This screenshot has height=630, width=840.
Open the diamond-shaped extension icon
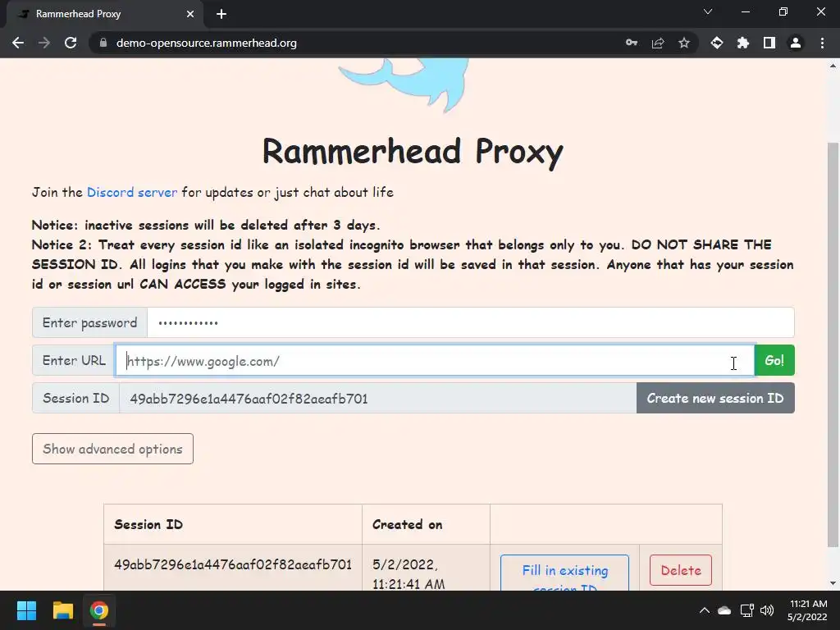[717, 43]
